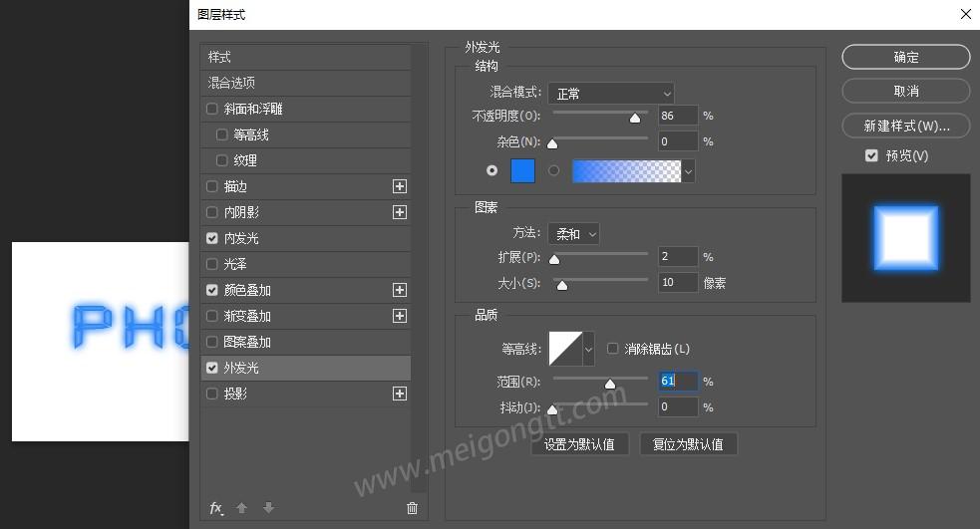This screenshot has width=980, height=529.
Task: Add another 描边 effect with plus icon
Action: tap(400, 186)
